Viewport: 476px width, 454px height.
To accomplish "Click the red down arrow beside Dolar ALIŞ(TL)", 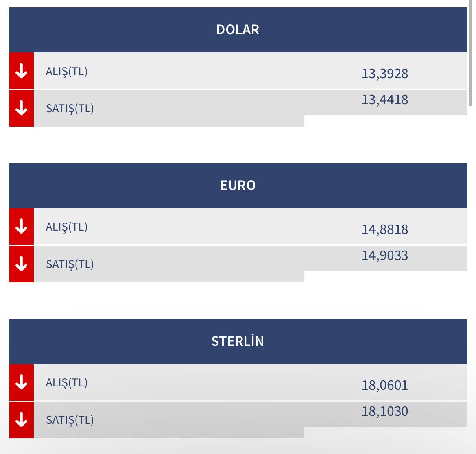I will coord(22,71).
